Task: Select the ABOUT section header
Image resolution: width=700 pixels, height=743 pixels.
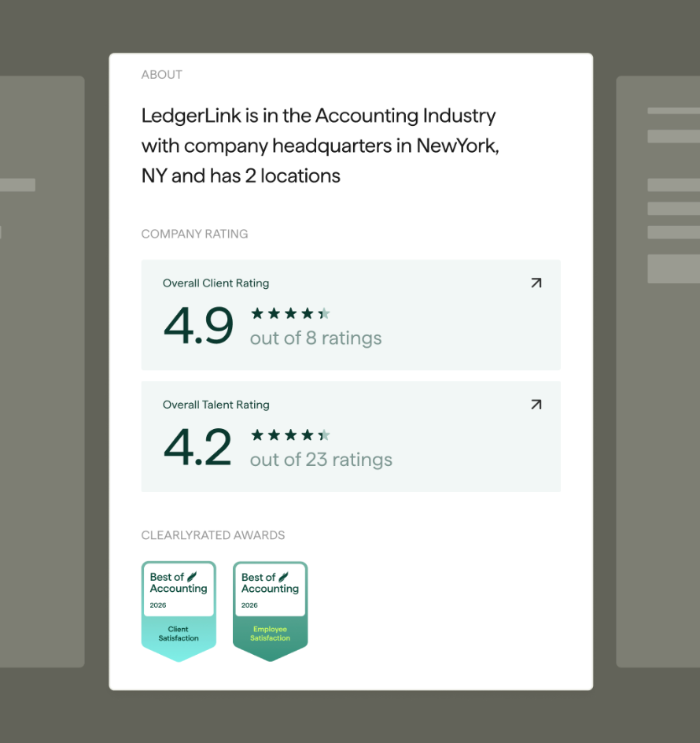Action: [161, 74]
